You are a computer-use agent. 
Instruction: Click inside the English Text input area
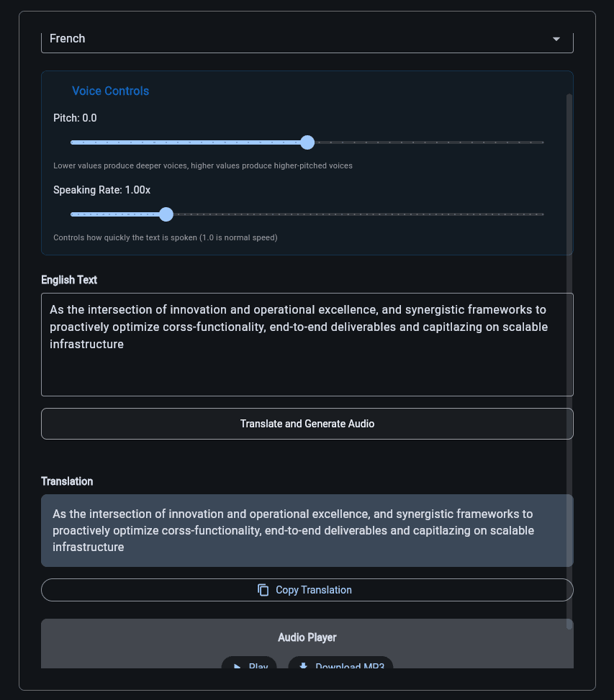[x=307, y=344]
